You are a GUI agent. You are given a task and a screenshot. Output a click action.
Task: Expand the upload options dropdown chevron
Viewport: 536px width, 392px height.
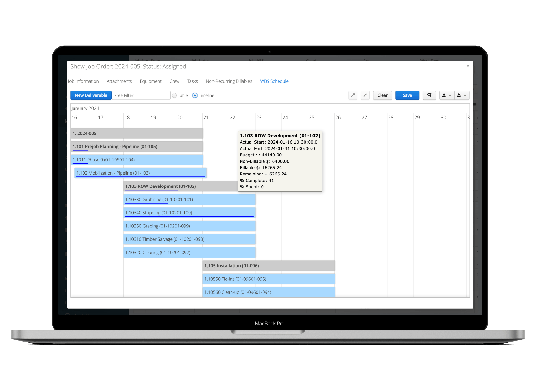450,95
